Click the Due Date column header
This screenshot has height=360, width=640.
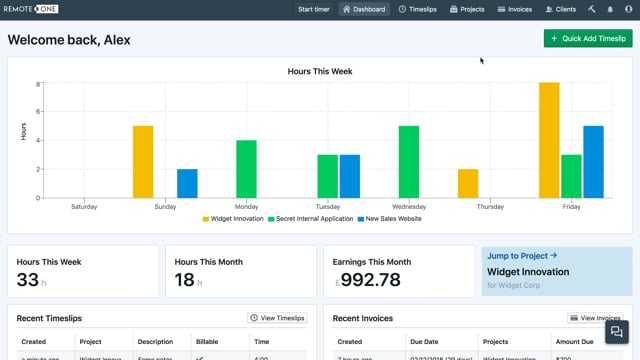pos(424,342)
